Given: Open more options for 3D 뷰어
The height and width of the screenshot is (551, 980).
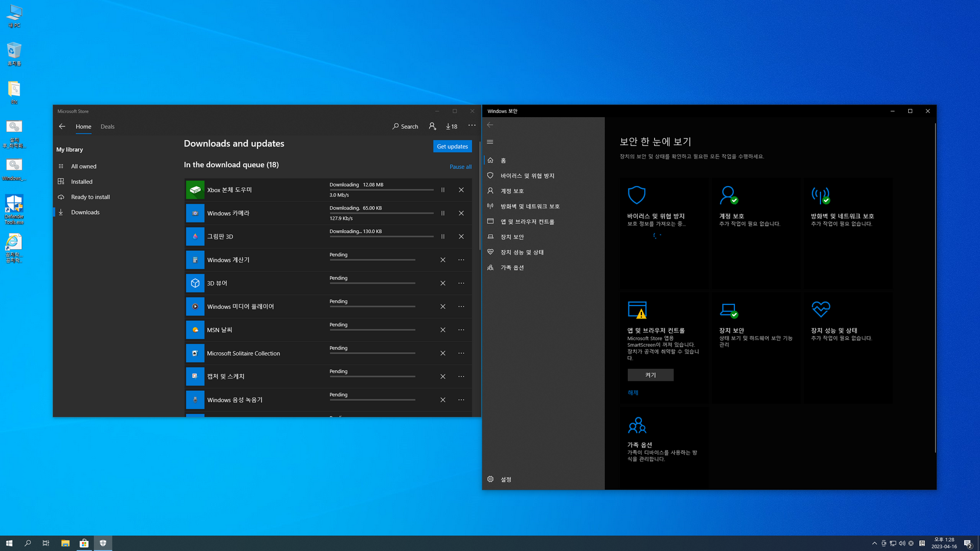Looking at the screenshot, I should tap(461, 283).
